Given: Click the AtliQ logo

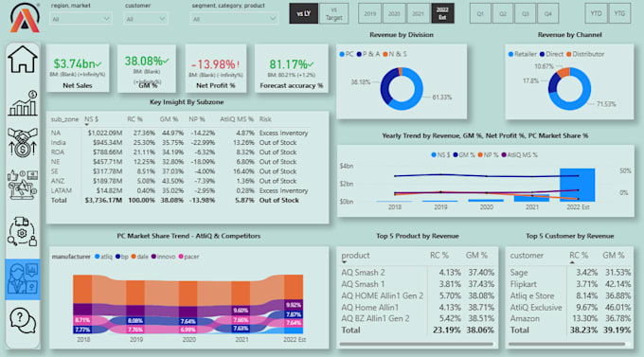Looking at the screenshot, I should tap(25, 17).
